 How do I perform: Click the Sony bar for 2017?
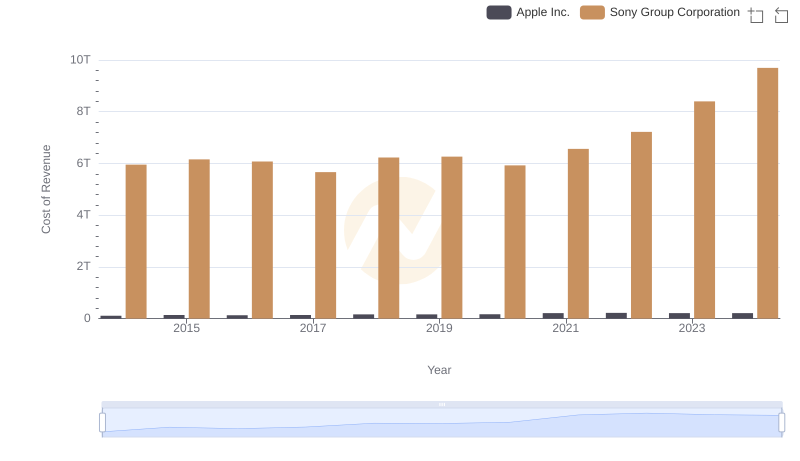(x=326, y=245)
